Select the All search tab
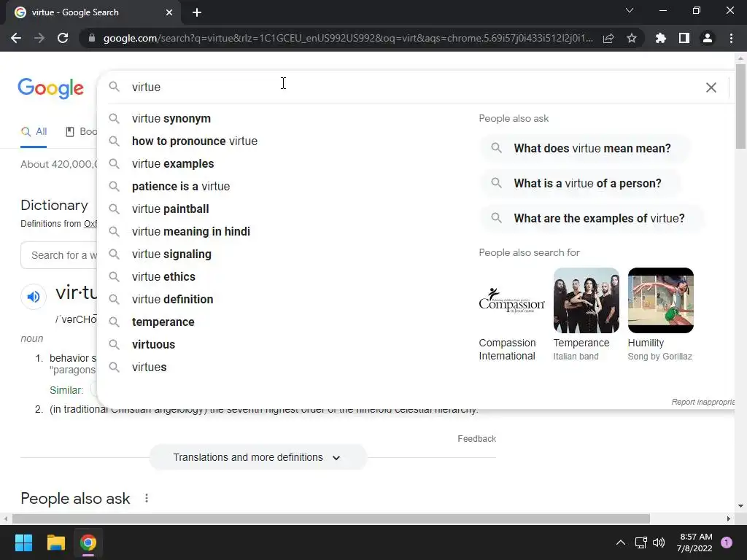This screenshot has height=560, width=747. click(34, 131)
